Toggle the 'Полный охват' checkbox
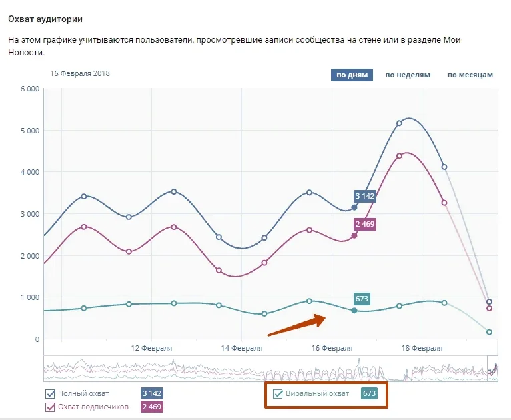Screen dimensions: 511x420 point(50,393)
